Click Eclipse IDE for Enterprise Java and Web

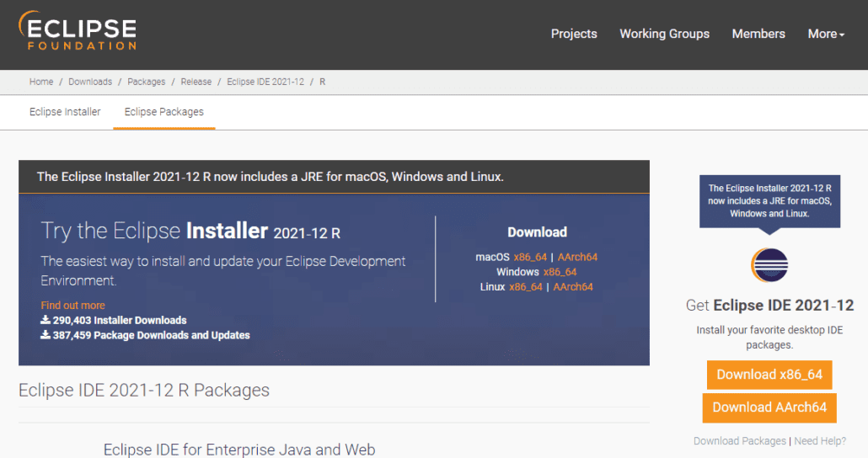click(239, 450)
